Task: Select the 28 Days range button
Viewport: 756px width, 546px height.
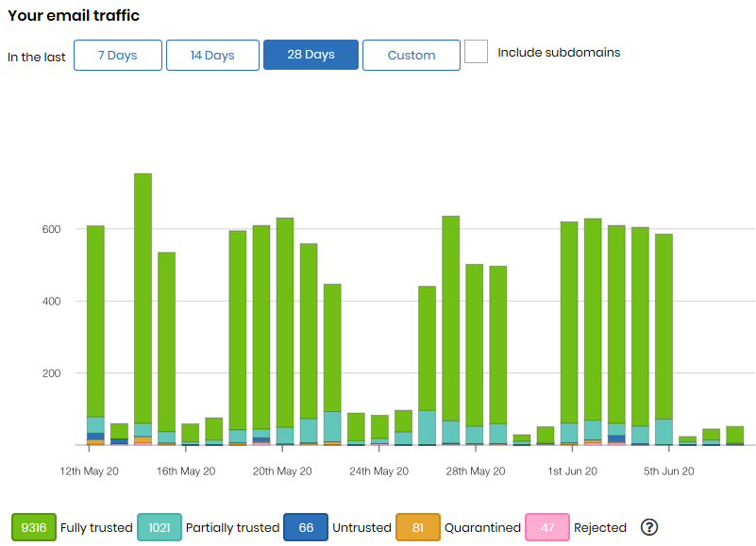Action: [311, 56]
